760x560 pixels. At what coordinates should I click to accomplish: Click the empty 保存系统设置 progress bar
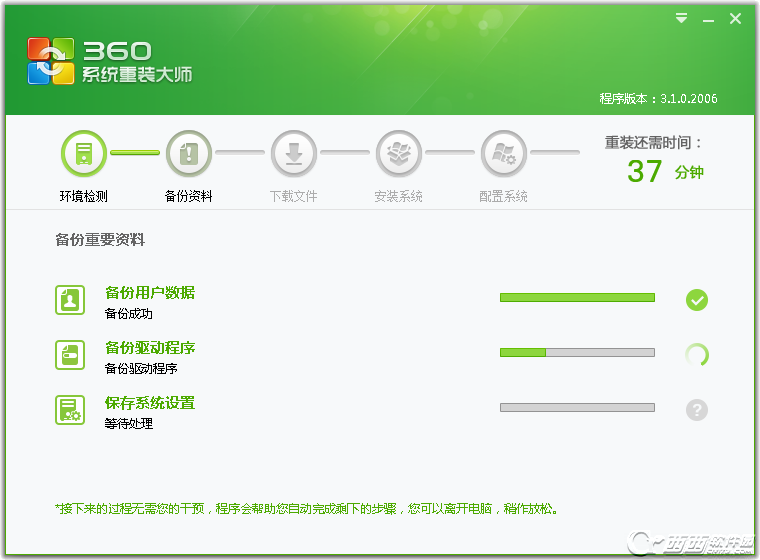(x=577, y=407)
